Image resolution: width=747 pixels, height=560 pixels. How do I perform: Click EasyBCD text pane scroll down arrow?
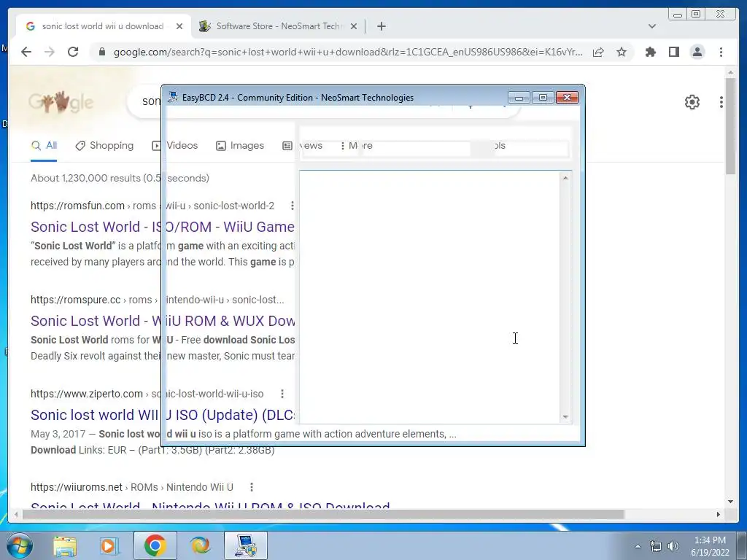point(565,416)
